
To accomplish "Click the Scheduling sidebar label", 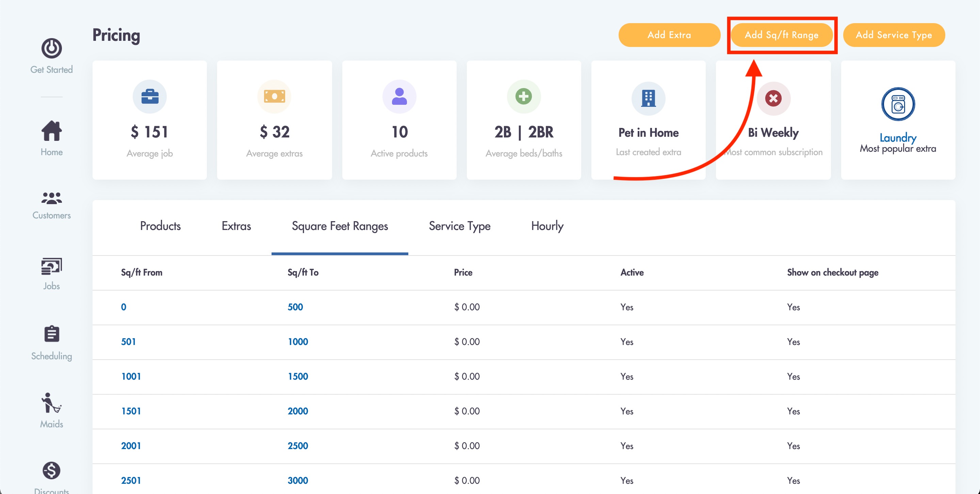I will coord(51,356).
